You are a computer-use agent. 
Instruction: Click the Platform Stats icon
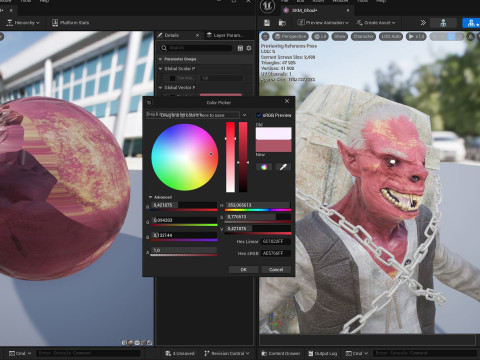pos(55,23)
